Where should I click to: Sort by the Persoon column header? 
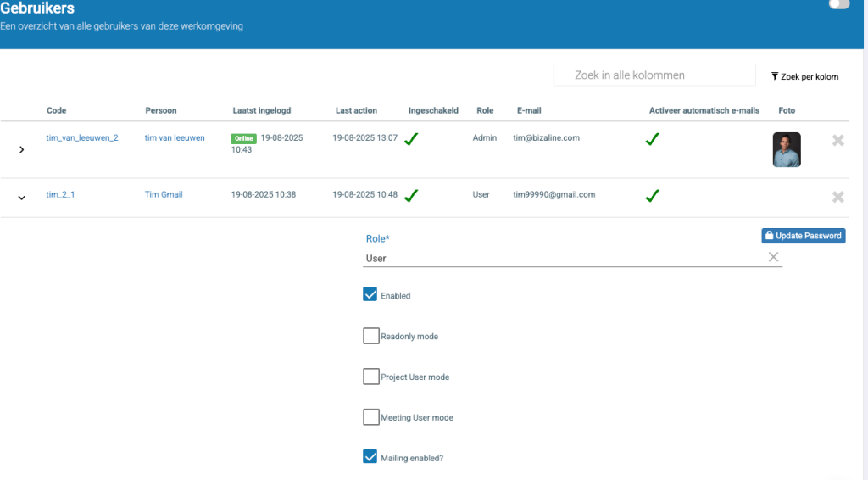[x=161, y=110]
